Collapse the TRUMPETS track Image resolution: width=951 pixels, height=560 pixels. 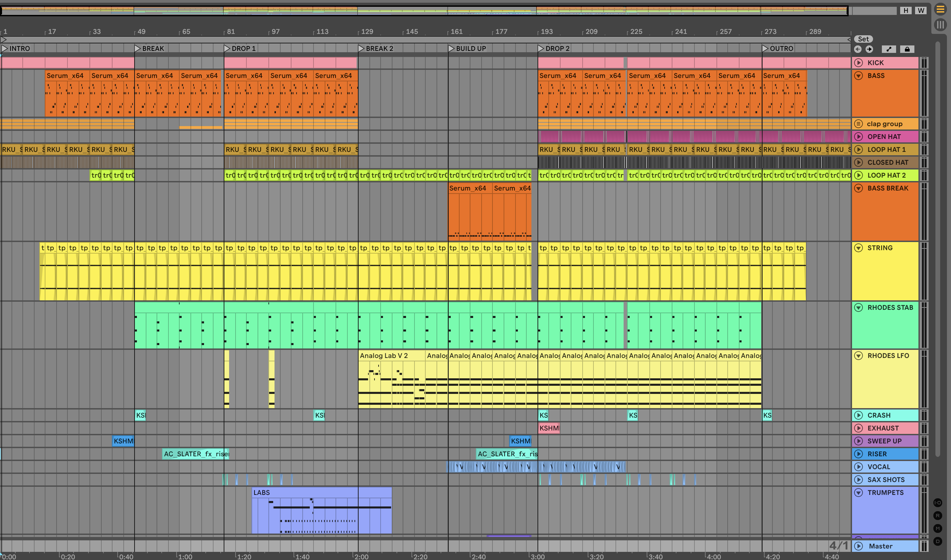[x=858, y=493]
